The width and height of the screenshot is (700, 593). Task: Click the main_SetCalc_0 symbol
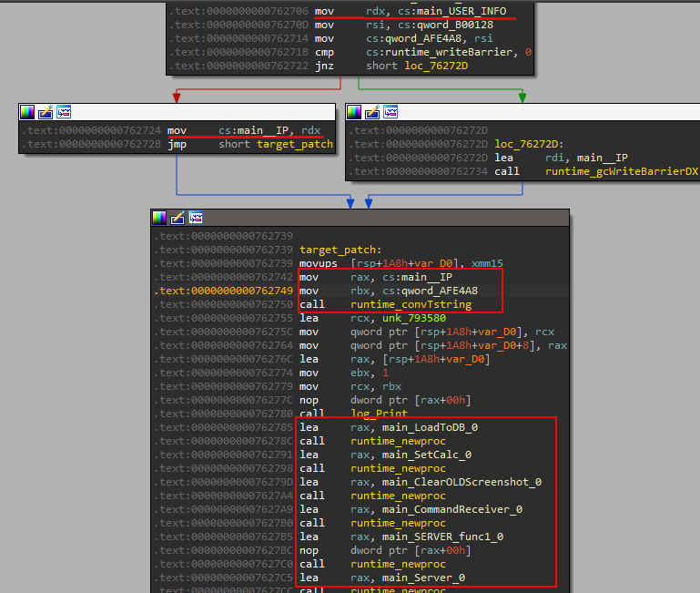tap(427, 455)
